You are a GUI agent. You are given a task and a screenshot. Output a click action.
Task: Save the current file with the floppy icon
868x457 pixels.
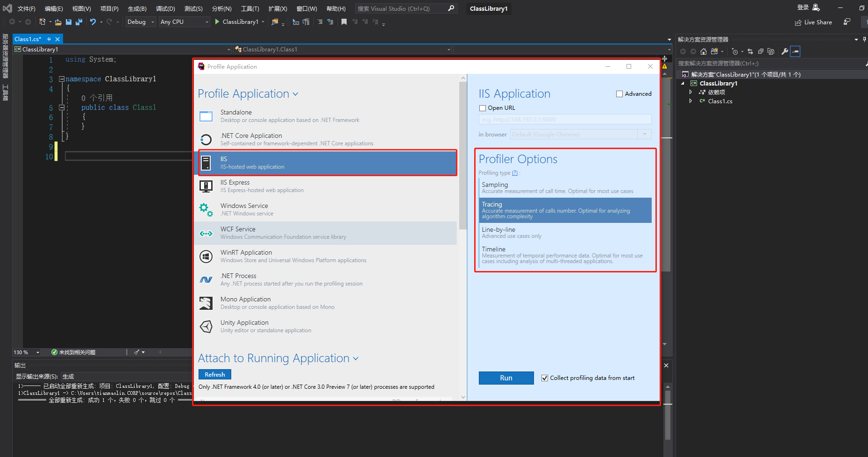[69, 22]
